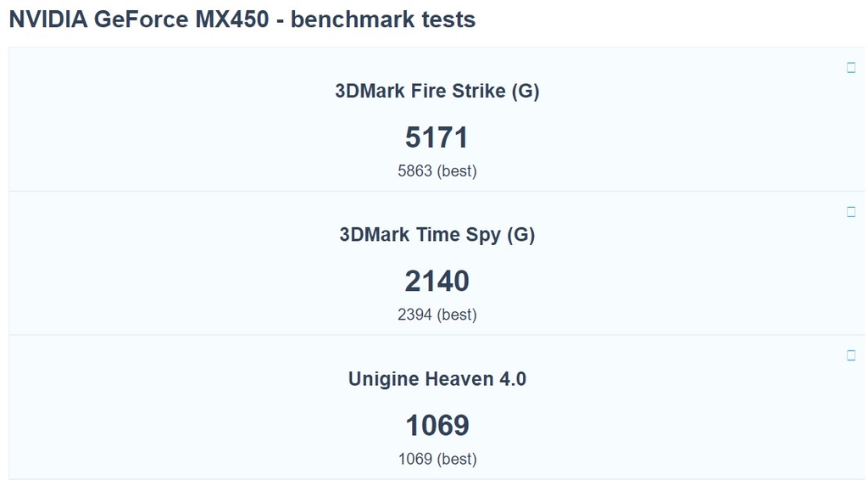Click the Fire Strike score 5171

coord(437,137)
